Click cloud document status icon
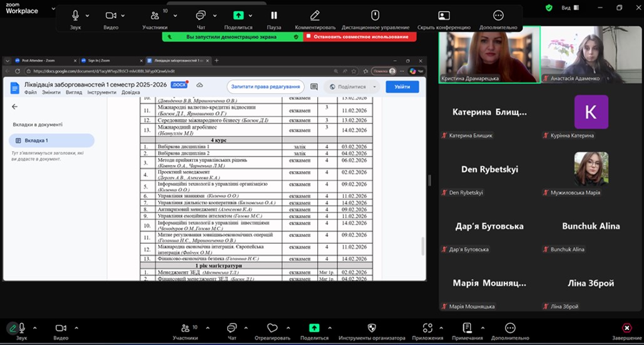This screenshot has height=345, width=644. [x=200, y=85]
